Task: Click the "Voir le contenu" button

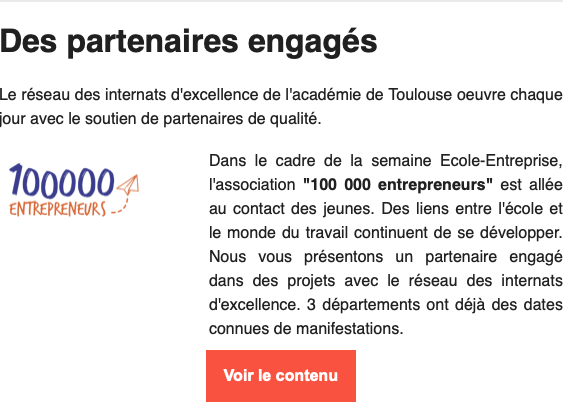Action: click(x=281, y=376)
